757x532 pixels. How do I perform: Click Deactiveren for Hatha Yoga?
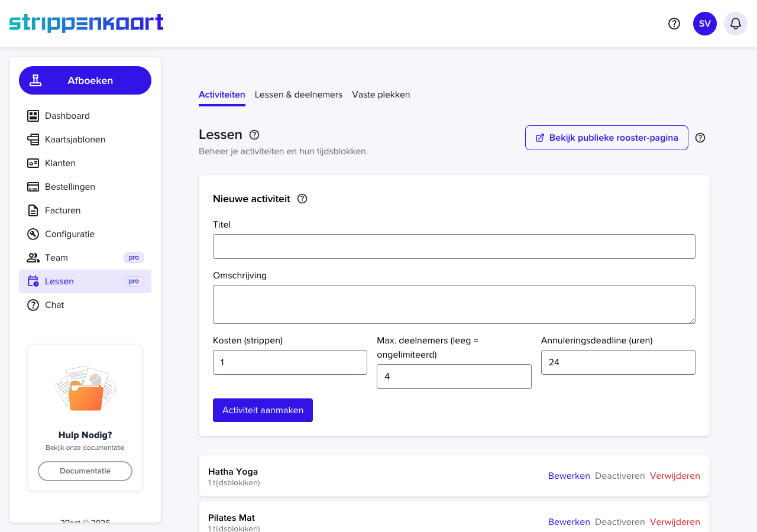pos(620,476)
